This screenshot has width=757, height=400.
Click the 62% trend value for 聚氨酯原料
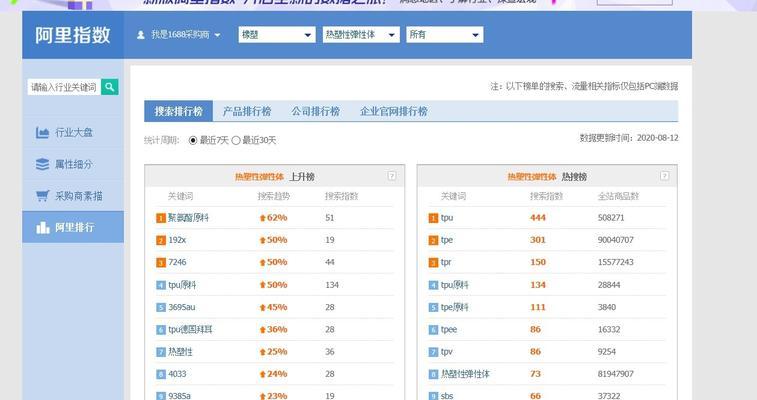(277, 218)
